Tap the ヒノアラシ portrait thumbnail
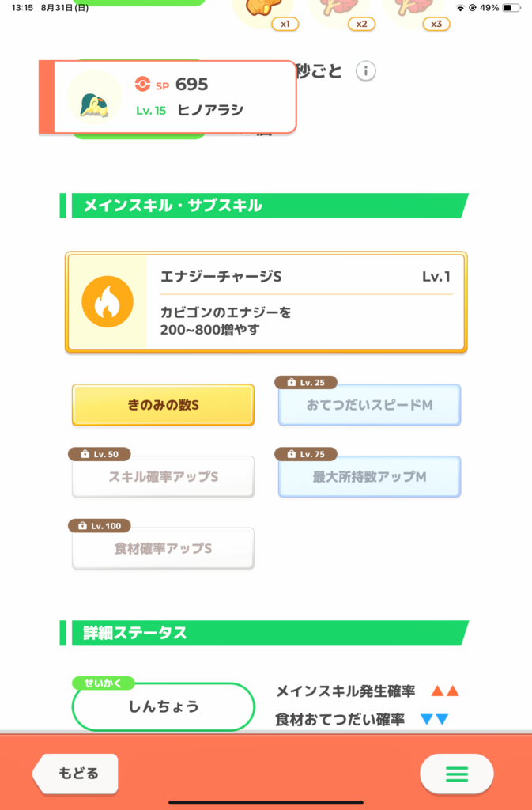 pyautogui.click(x=95, y=96)
